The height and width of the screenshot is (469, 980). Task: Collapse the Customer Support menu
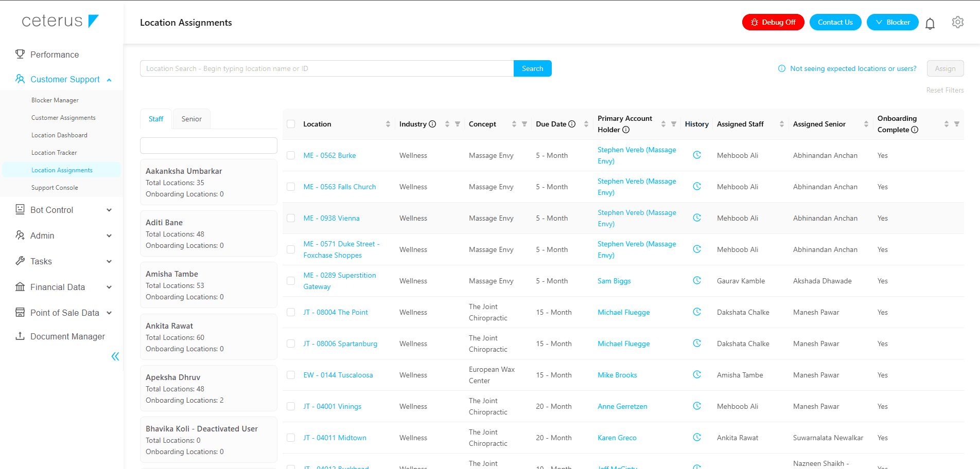[62, 79]
